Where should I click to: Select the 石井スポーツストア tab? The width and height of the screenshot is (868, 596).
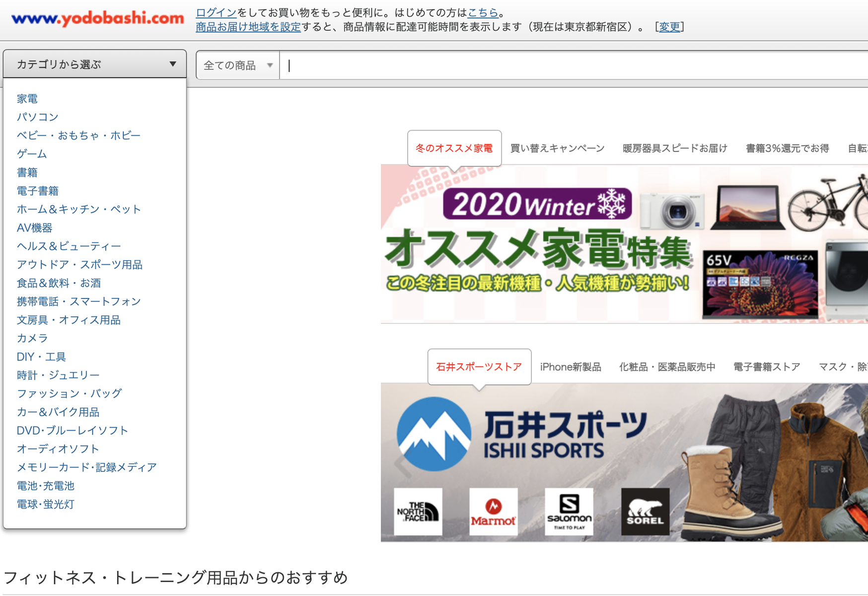479,367
